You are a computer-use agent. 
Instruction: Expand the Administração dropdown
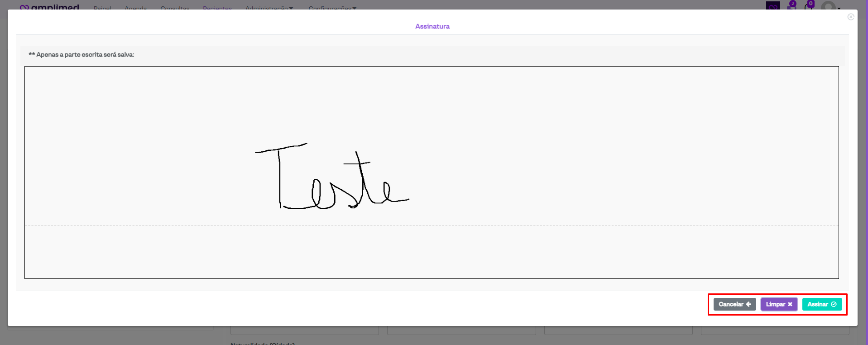click(269, 8)
